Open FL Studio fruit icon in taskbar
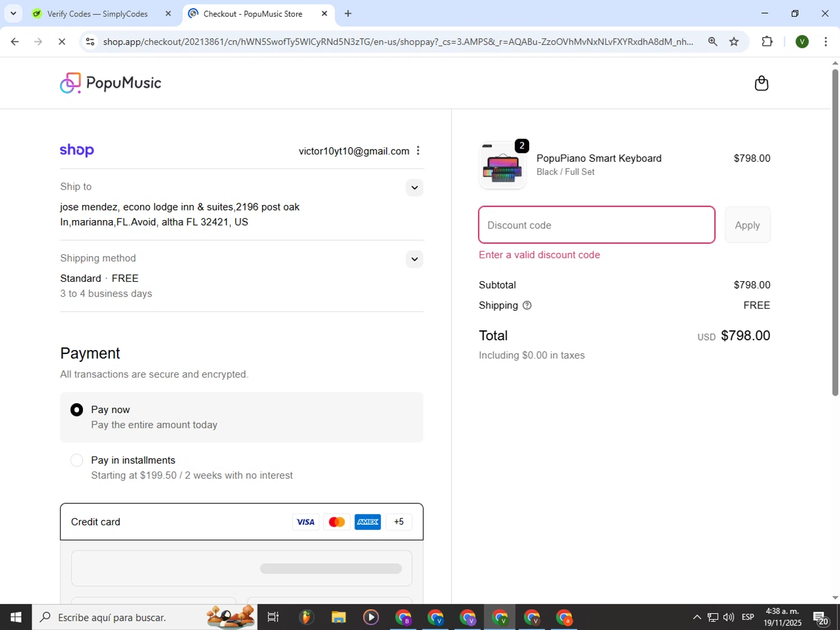The width and height of the screenshot is (840, 630). pyautogui.click(x=306, y=617)
